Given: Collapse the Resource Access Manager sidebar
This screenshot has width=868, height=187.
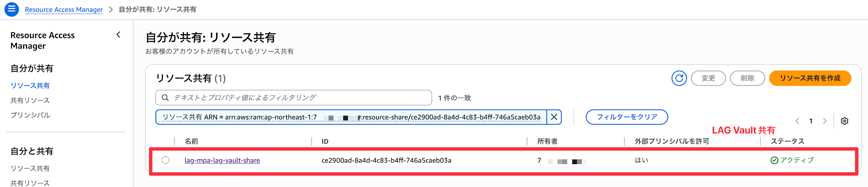Looking at the screenshot, I should point(118,35).
